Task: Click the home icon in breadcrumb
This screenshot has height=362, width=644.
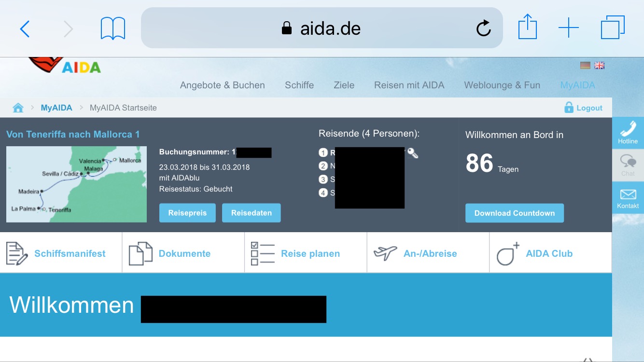Action: (18, 108)
